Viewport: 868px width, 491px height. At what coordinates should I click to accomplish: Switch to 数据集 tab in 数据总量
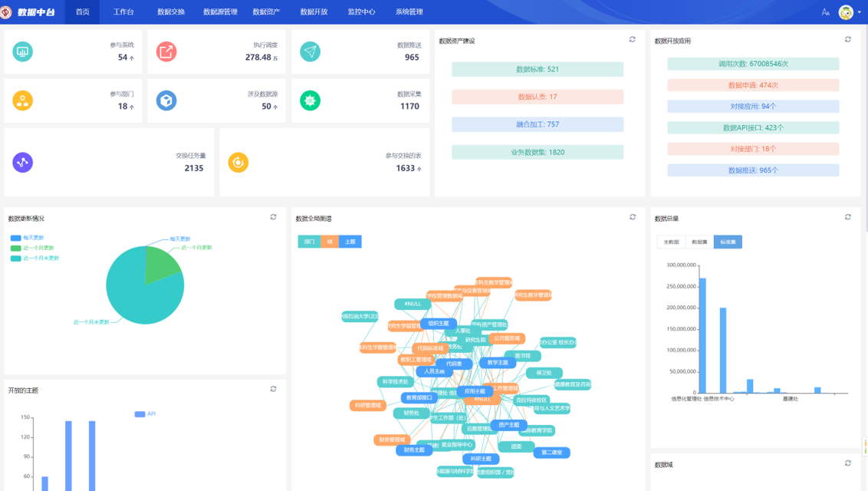click(x=699, y=242)
